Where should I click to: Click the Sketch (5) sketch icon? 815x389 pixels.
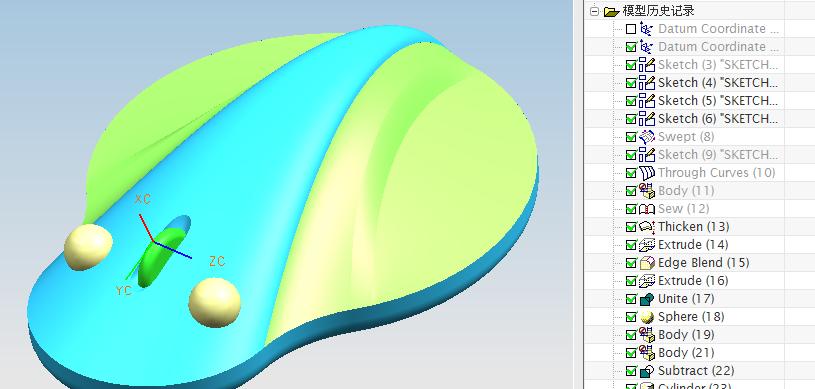(x=647, y=100)
